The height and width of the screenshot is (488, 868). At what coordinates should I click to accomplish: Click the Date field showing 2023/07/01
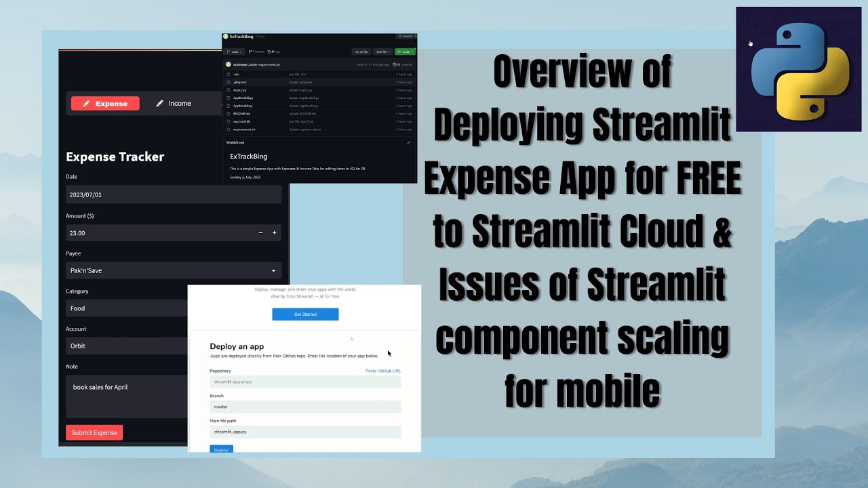click(x=174, y=195)
